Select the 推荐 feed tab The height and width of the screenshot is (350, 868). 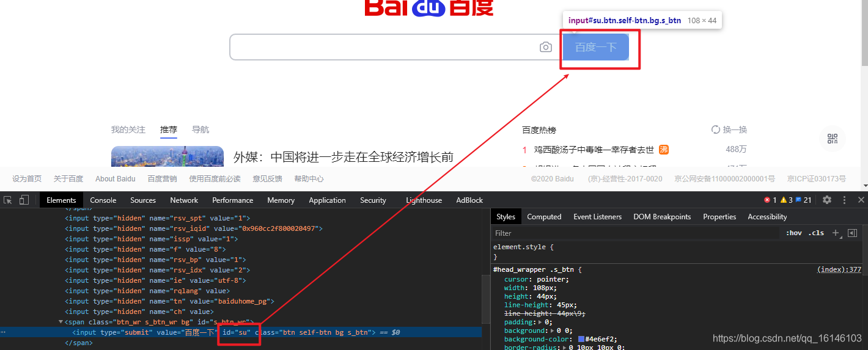coord(169,129)
